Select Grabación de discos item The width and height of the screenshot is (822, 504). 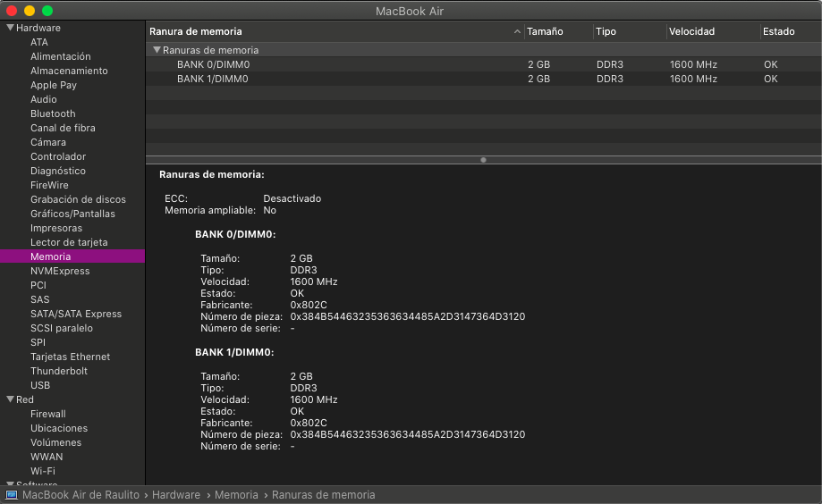[x=78, y=199]
